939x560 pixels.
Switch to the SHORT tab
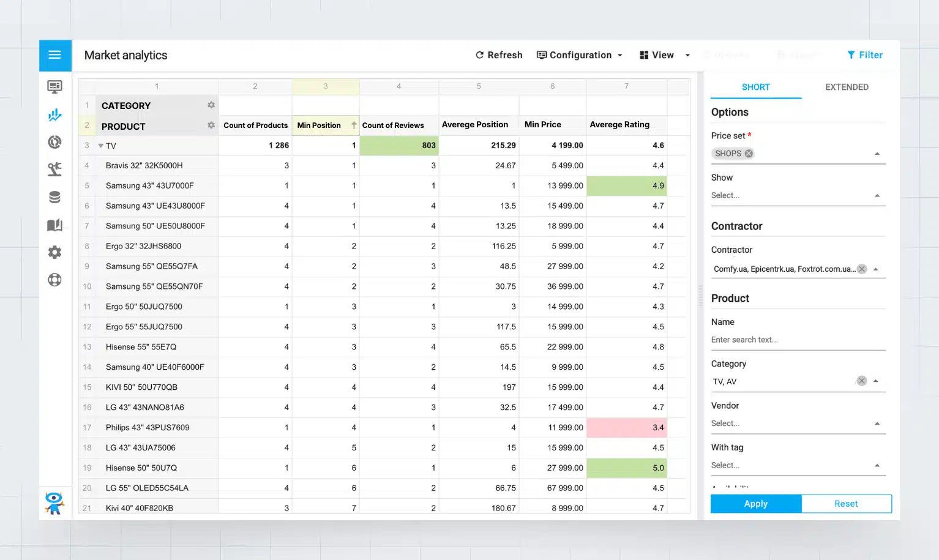pos(755,87)
